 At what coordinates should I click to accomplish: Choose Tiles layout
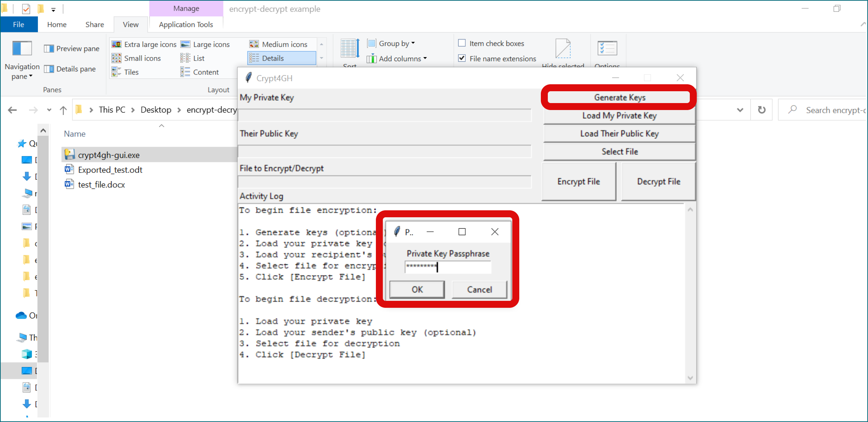point(125,72)
